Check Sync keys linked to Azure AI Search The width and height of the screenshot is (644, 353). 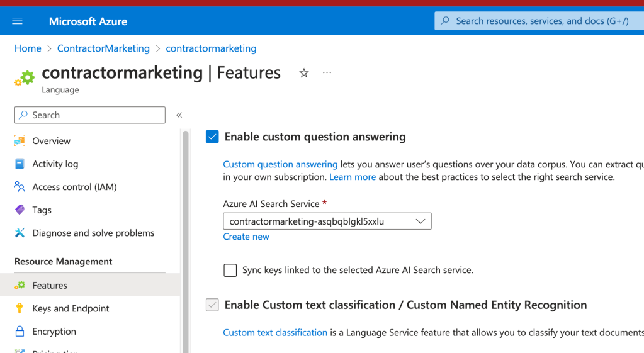click(230, 270)
